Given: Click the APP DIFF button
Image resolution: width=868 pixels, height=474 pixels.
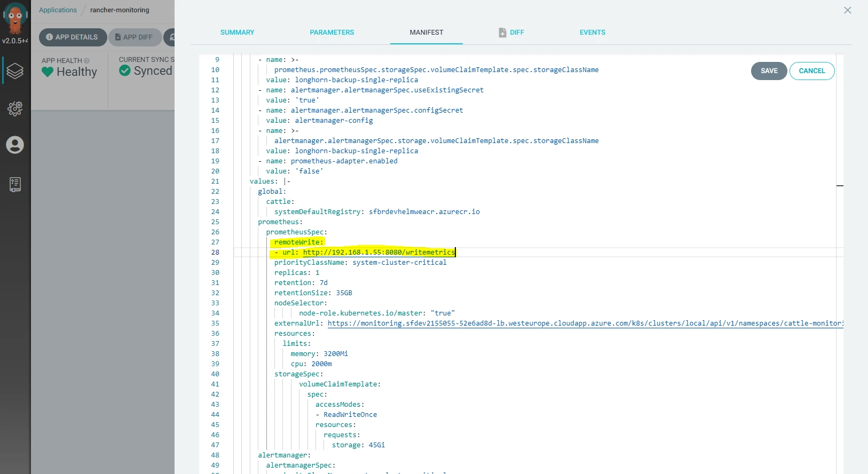Looking at the screenshot, I should (135, 37).
